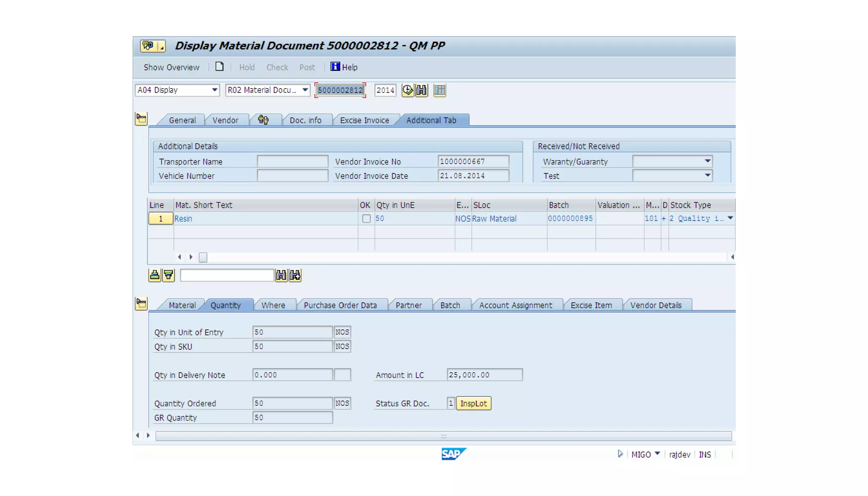This screenshot has height=496, width=868.
Task: Open the Account Assignment tab
Action: pyautogui.click(x=516, y=305)
